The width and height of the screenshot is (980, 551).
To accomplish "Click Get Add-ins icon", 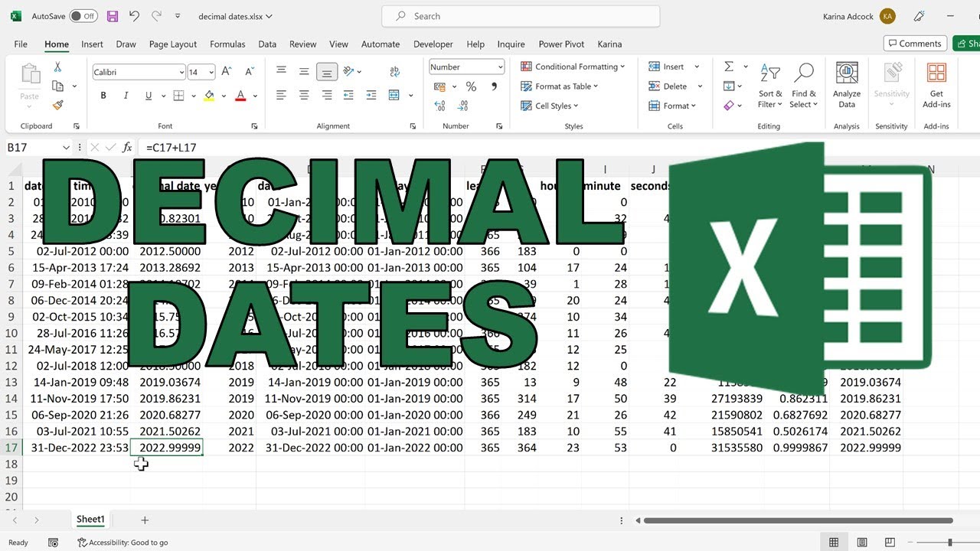I will click(x=936, y=86).
